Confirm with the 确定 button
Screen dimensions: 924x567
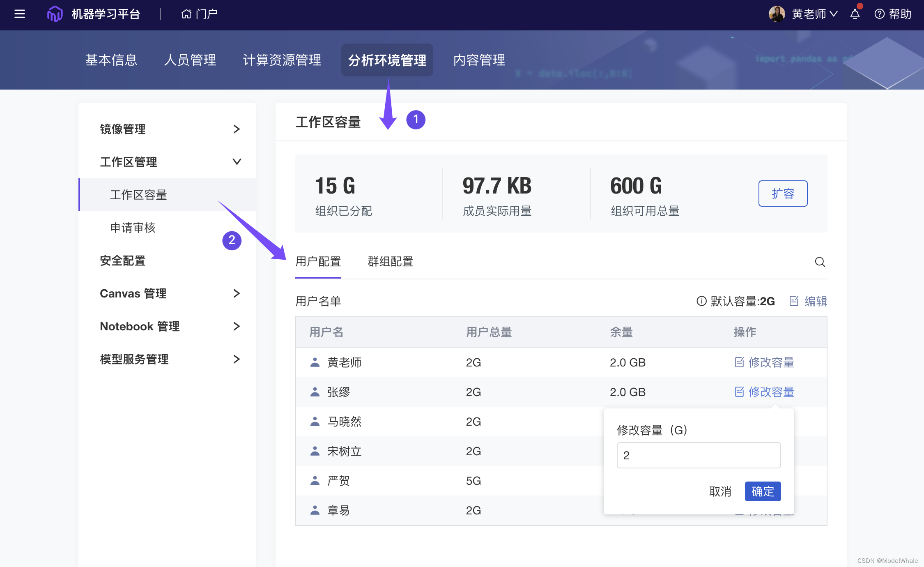763,491
